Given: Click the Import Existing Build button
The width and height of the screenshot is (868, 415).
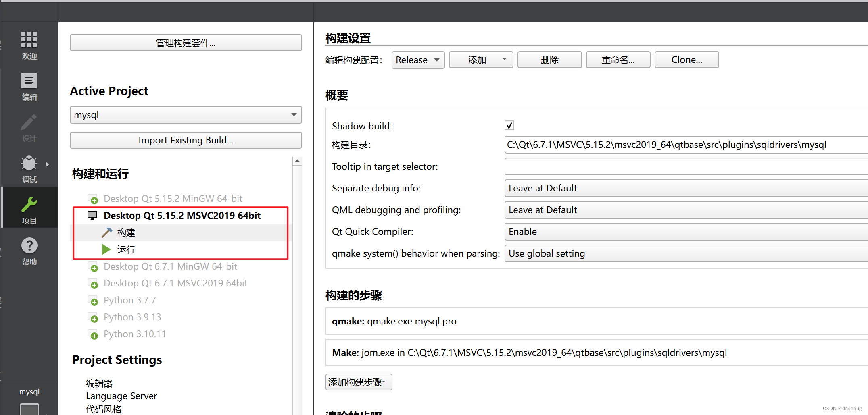Looking at the screenshot, I should pyautogui.click(x=186, y=140).
